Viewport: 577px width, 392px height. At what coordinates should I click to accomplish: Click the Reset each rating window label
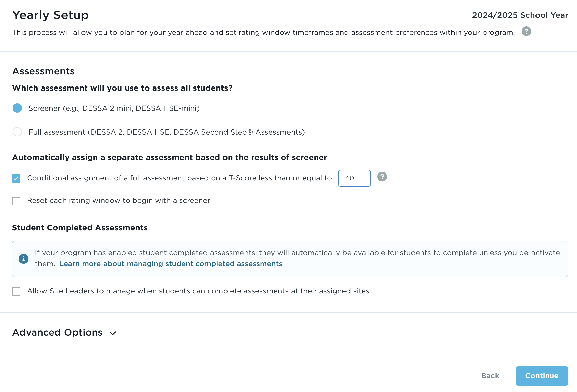point(118,201)
